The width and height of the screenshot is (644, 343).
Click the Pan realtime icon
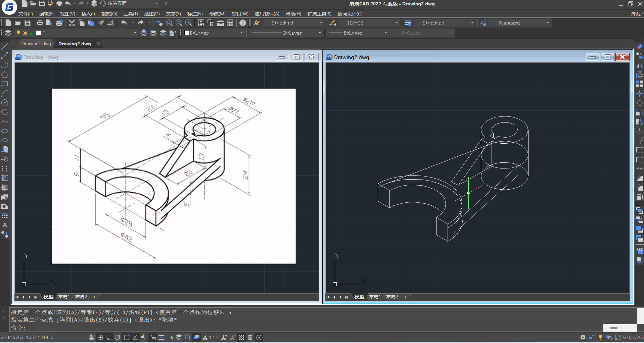click(159, 23)
